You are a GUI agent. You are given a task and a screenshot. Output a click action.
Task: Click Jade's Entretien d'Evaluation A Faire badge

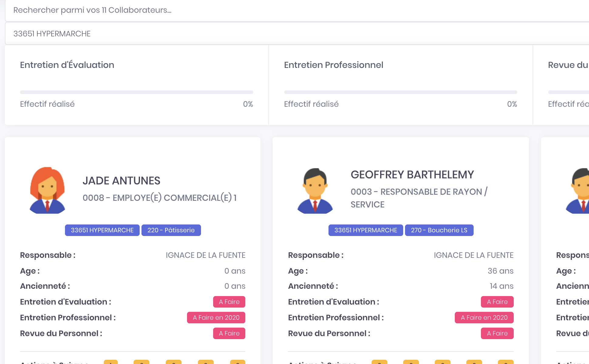click(x=229, y=302)
